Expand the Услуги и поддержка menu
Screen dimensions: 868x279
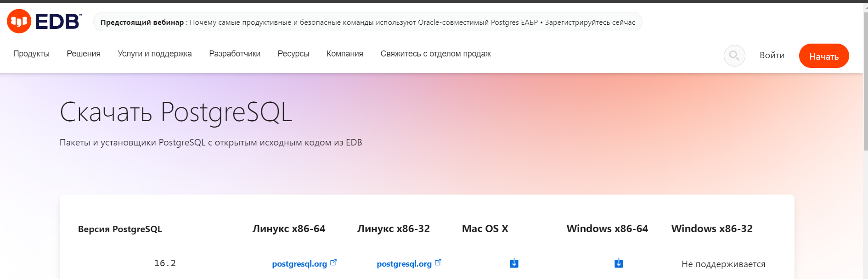click(x=155, y=54)
